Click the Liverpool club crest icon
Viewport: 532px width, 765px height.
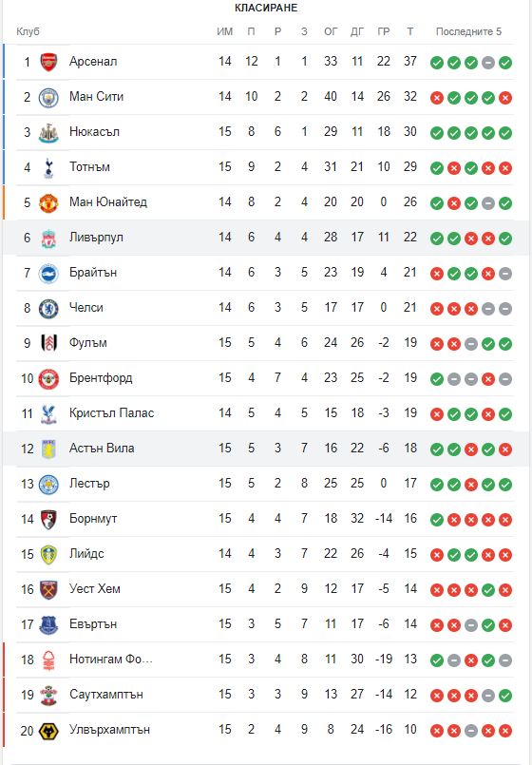pos(48,238)
